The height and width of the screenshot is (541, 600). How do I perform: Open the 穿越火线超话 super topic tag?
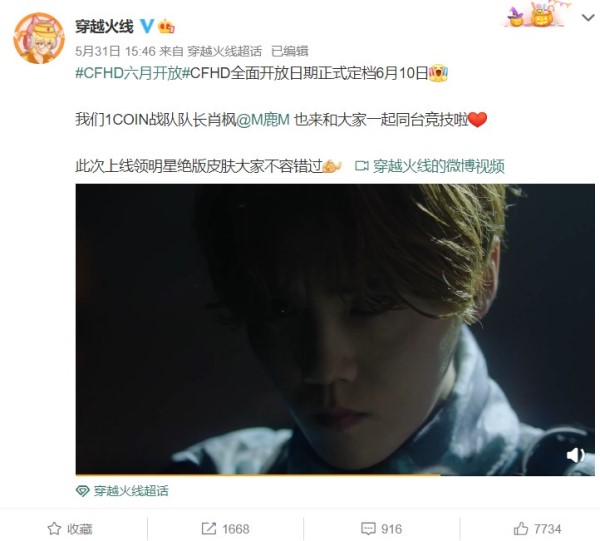coord(131,491)
